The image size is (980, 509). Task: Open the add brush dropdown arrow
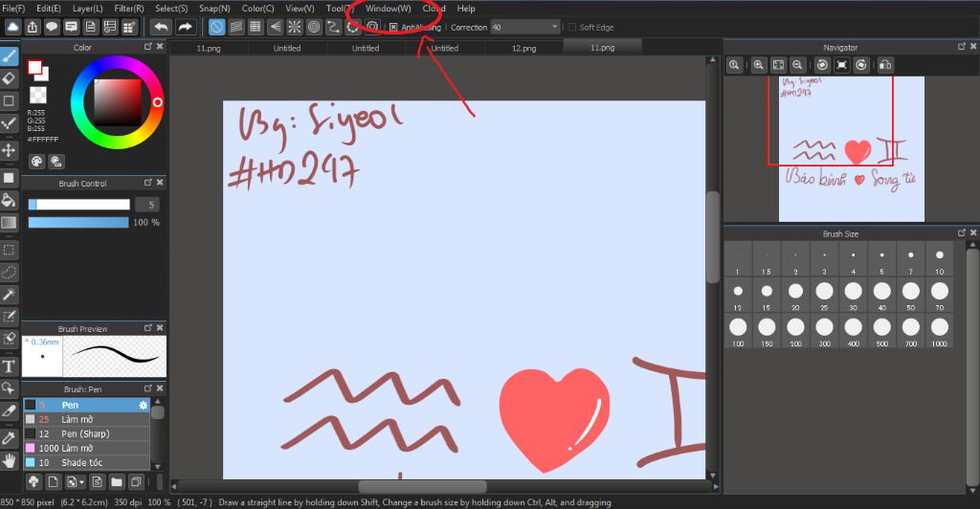(x=82, y=482)
